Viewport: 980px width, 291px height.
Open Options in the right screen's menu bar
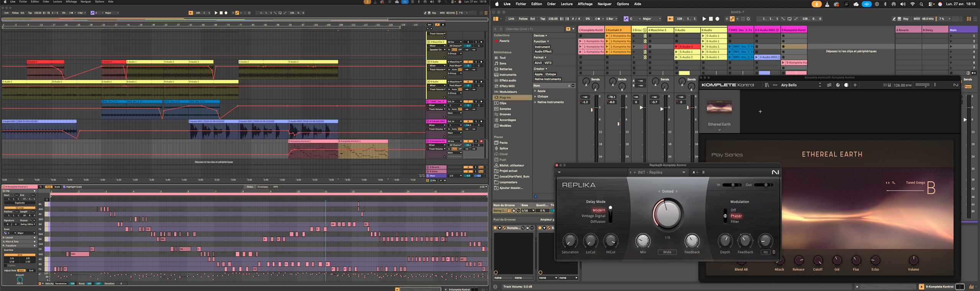(623, 4)
